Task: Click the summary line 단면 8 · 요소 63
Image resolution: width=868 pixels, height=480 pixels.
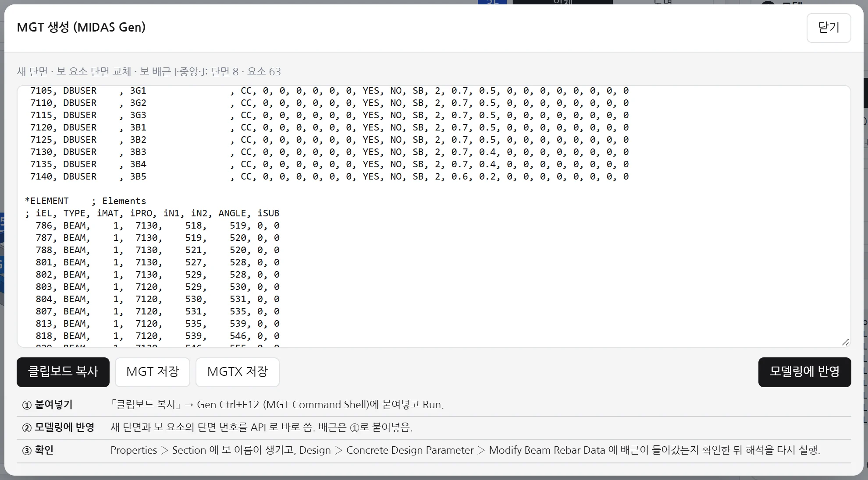Action: [x=149, y=71]
